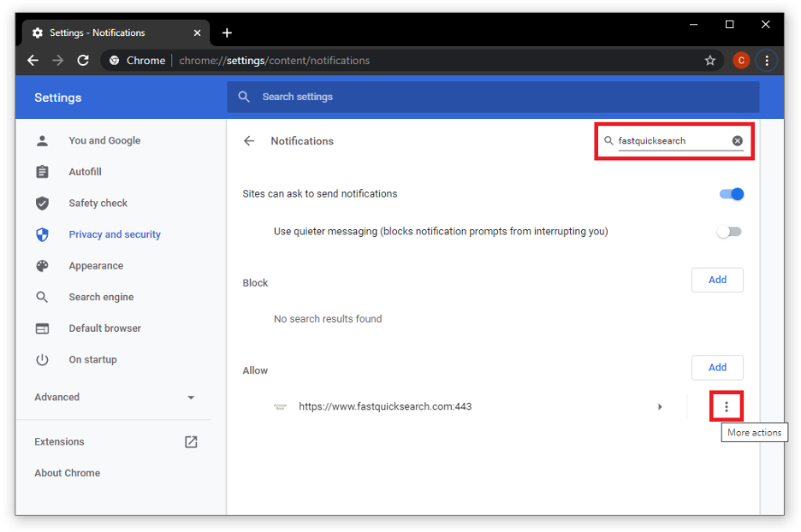This screenshot has width=801, height=532.
Task: Open the Search engine section
Action: point(101,297)
